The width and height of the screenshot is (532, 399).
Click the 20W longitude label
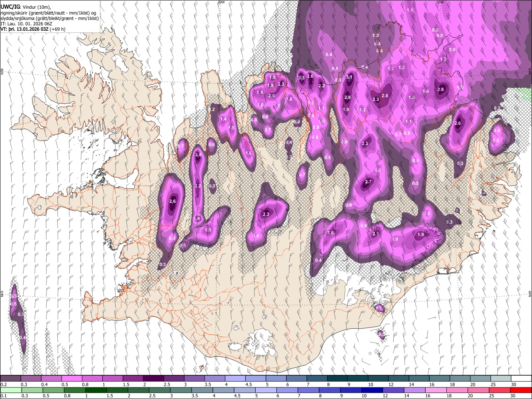point(221,2)
